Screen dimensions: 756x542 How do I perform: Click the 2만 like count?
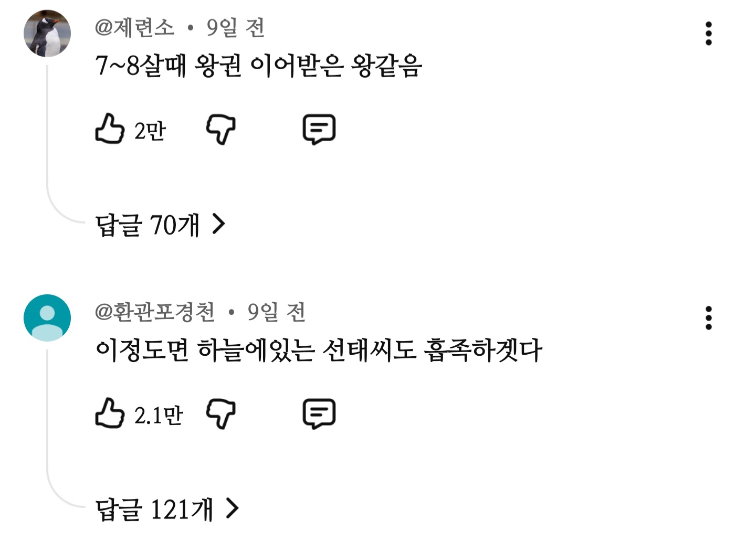150,131
